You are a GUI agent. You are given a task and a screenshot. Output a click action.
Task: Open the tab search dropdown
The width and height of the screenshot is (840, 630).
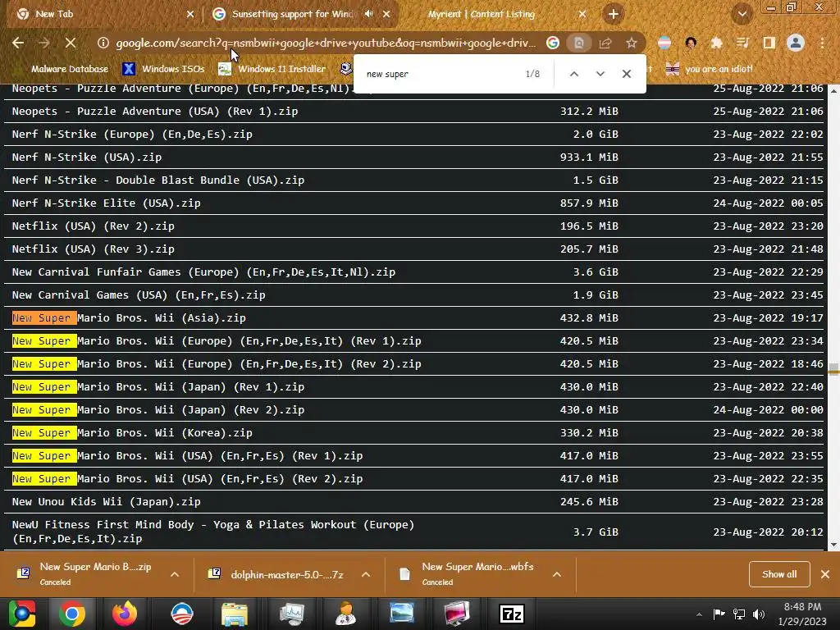pyautogui.click(x=742, y=14)
